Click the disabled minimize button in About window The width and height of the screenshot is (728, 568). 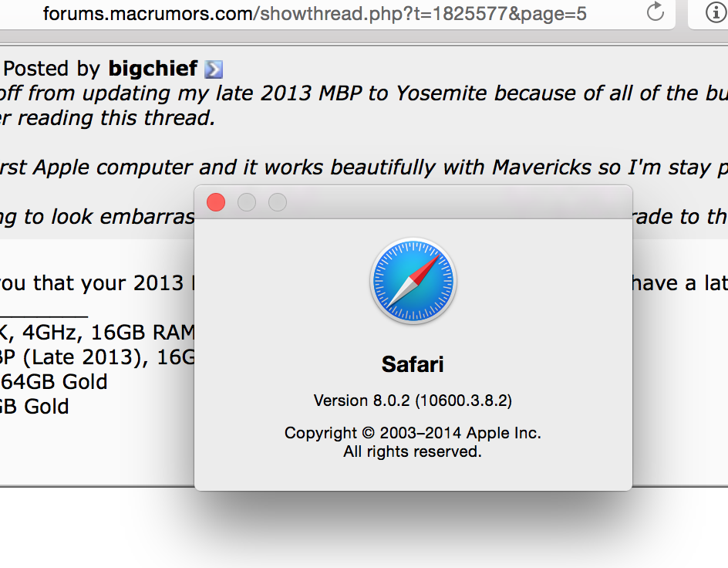pyautogui.click(x=247, y=202)
